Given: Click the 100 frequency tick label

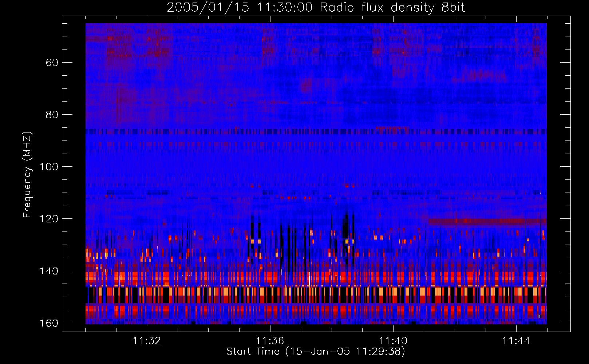Looking at the screenshot, I should tap(49, 167).
